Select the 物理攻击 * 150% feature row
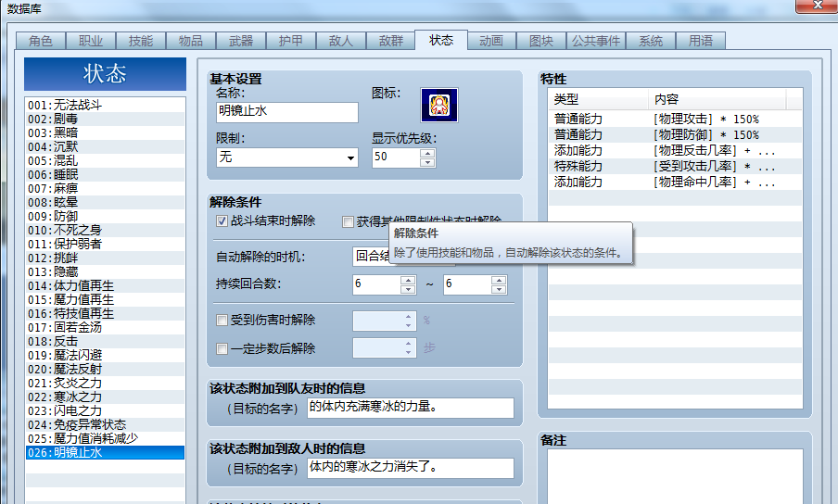This screenshot has width=838, height=504. click(x=675, y=120)
